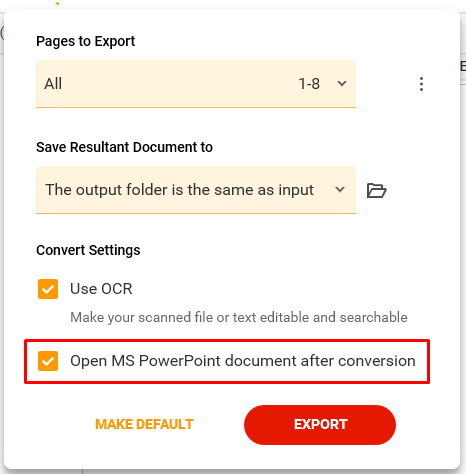The width and height of the screenshot is (466, 474).
Task: Expand the output folder chevron arrow
Action: [340, 190]
